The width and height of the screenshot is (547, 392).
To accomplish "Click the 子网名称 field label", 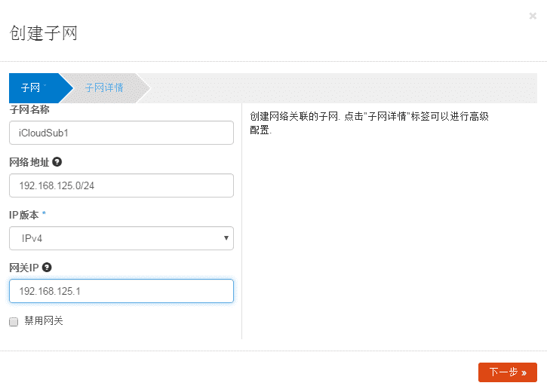I will (29, 110).
